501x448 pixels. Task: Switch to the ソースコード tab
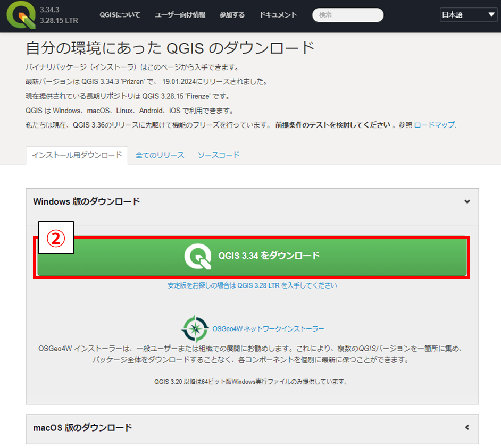pyautogui.click(x=219, y=155)
